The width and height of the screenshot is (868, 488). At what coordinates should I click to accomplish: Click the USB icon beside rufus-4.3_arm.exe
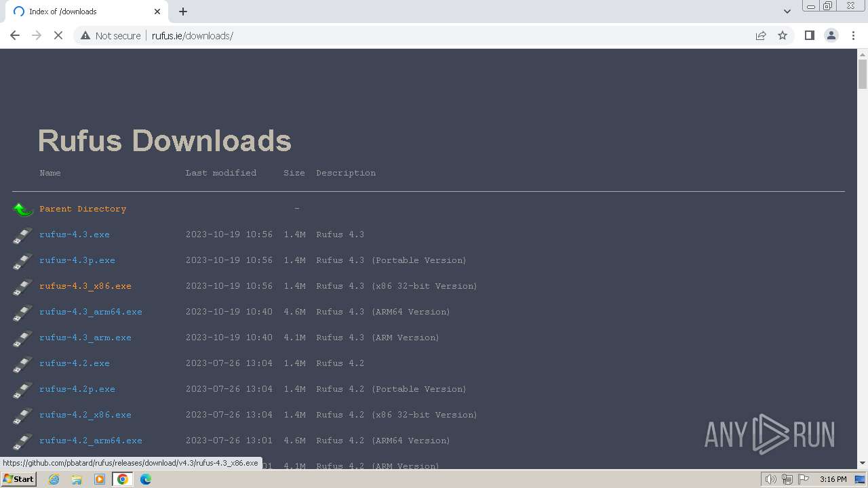point(22,338)
